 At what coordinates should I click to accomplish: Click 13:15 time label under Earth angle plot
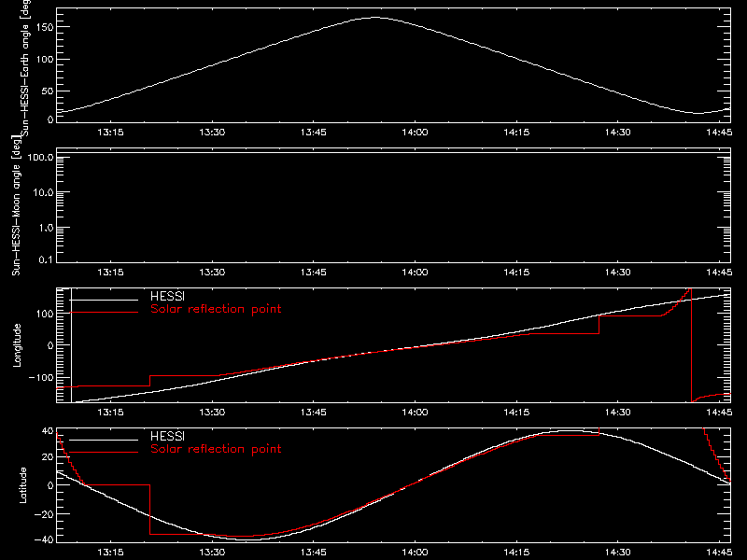coord(110,133)
